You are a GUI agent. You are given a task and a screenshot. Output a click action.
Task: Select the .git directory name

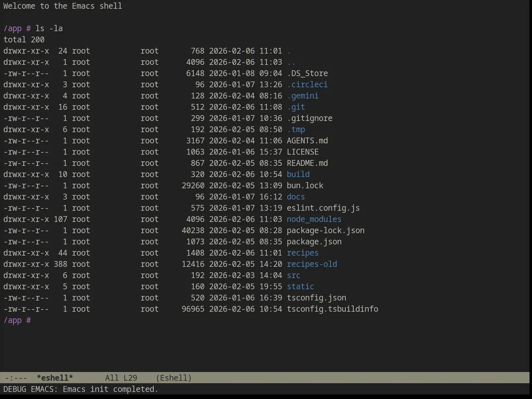[x=296, y=107]
